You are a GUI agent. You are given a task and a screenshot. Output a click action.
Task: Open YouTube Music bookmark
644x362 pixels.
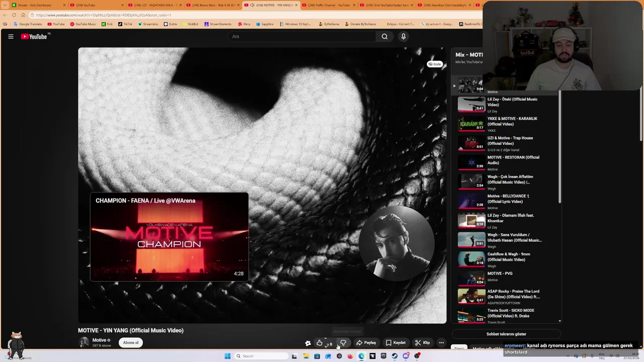tap(83, 24)
